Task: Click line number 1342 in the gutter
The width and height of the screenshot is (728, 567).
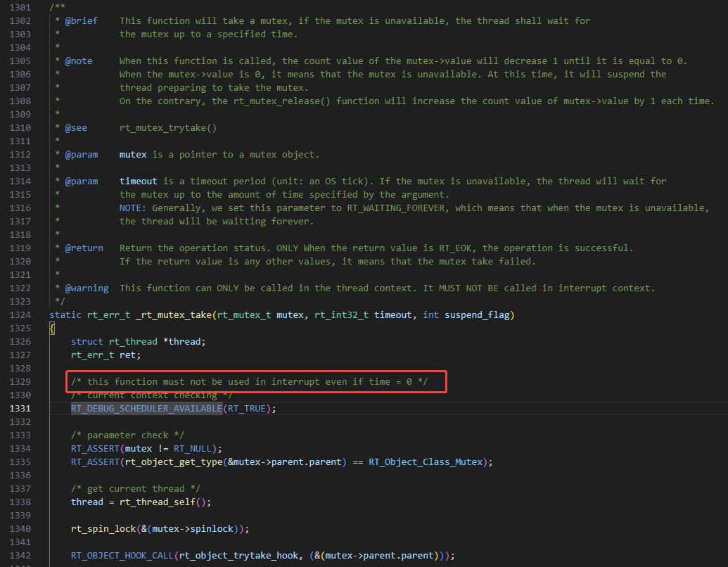Action: [x=20, y=555]
